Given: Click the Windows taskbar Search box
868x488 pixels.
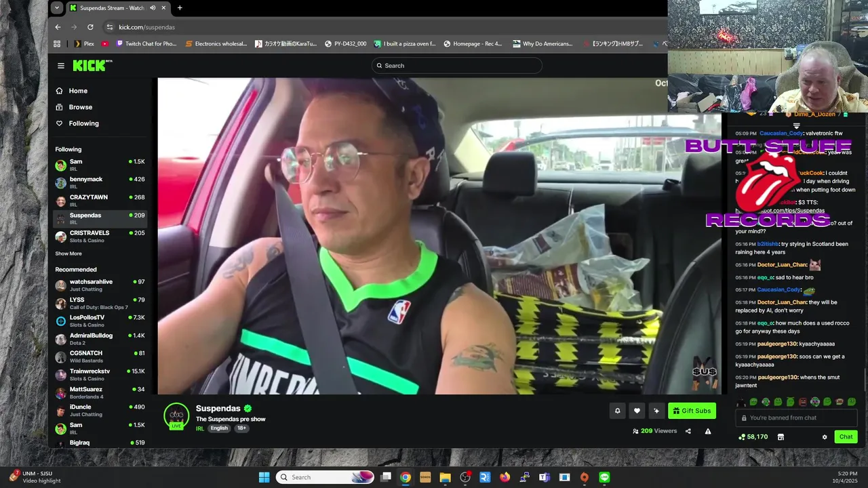Looking at the screenshot, I should (x=325, y=477).
